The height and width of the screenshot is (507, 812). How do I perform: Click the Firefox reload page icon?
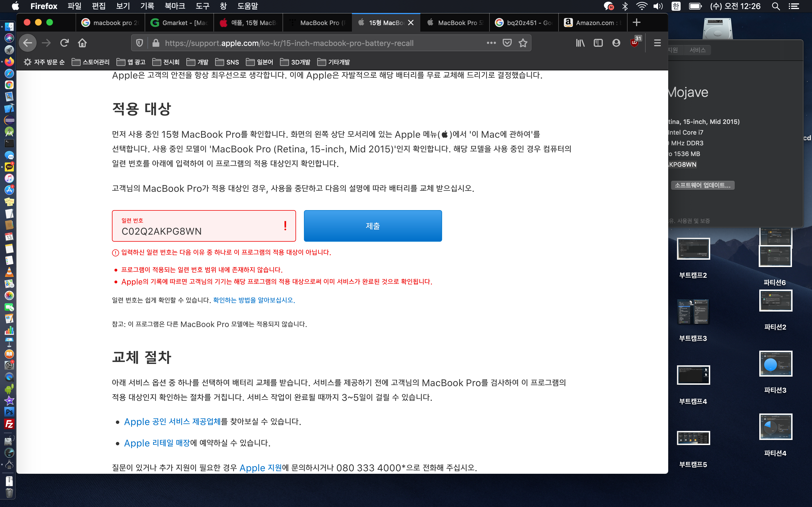tap(64, 43)
